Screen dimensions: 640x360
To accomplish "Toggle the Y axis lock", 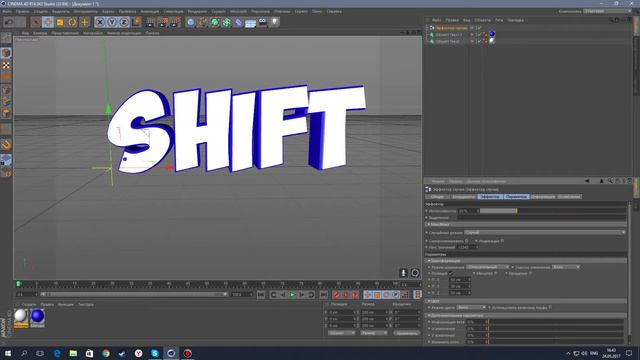I will pyautogui.click(x=112, y=22).
